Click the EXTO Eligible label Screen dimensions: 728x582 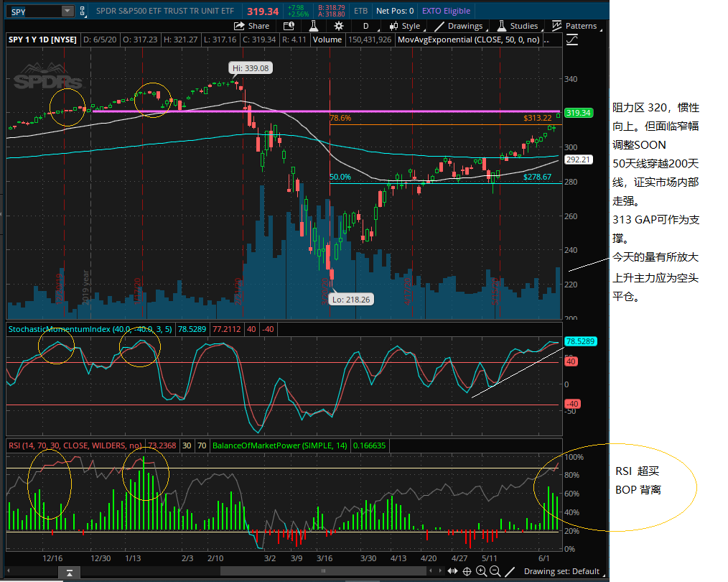[446, 11]
